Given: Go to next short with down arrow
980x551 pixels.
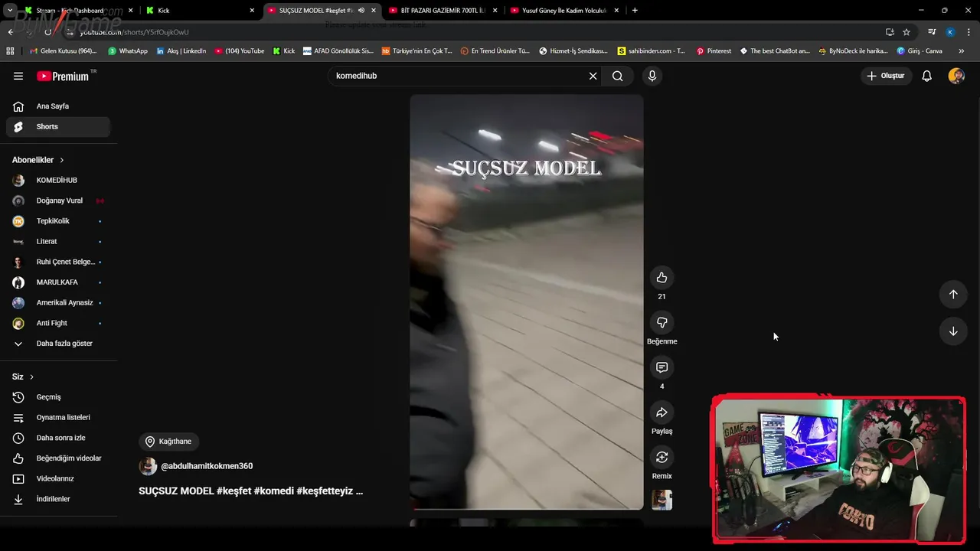Looking at the screenshot, I should pyautogui.click(x=953, y=331).
